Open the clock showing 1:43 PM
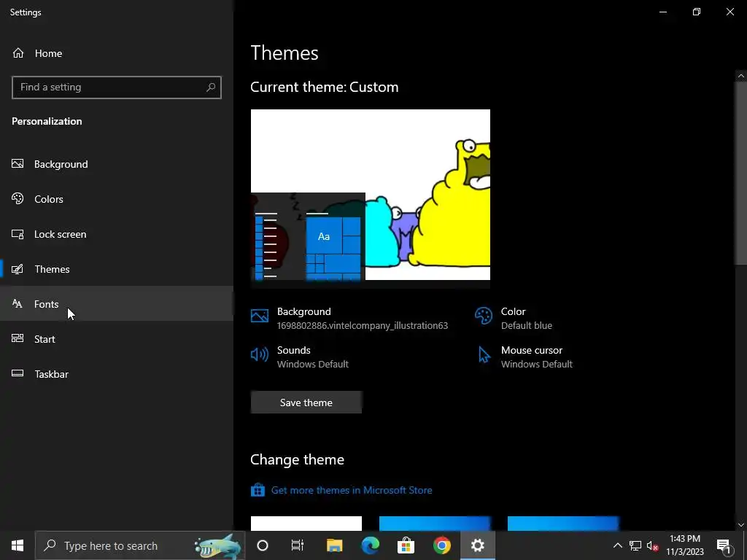This screenshot has width=747, height=560. (x=685, y=545)
